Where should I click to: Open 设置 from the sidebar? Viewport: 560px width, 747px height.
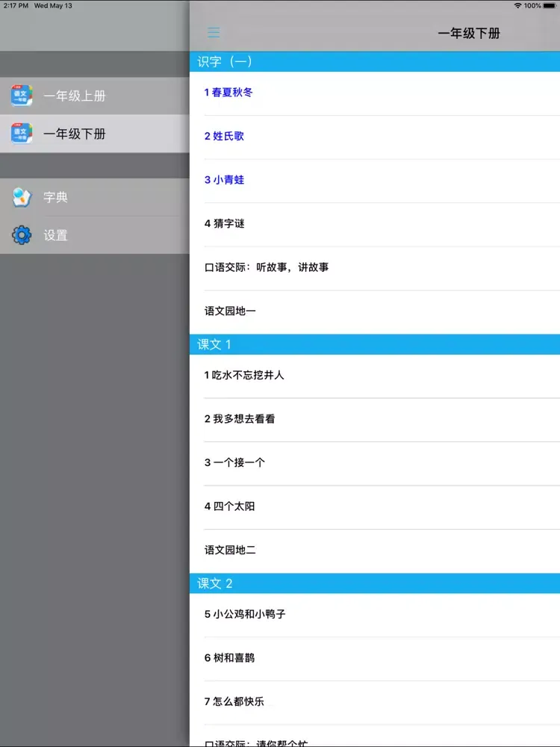tap(95, 235)
